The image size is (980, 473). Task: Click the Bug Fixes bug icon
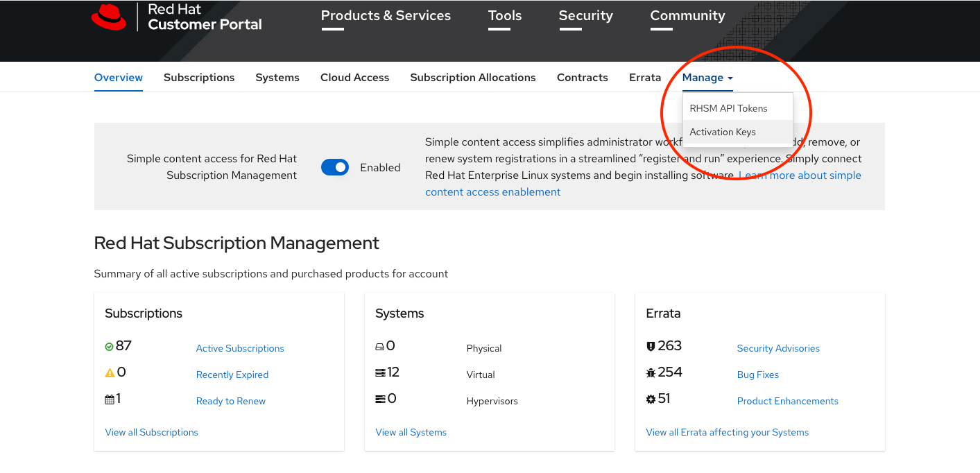tap(650, 372)
